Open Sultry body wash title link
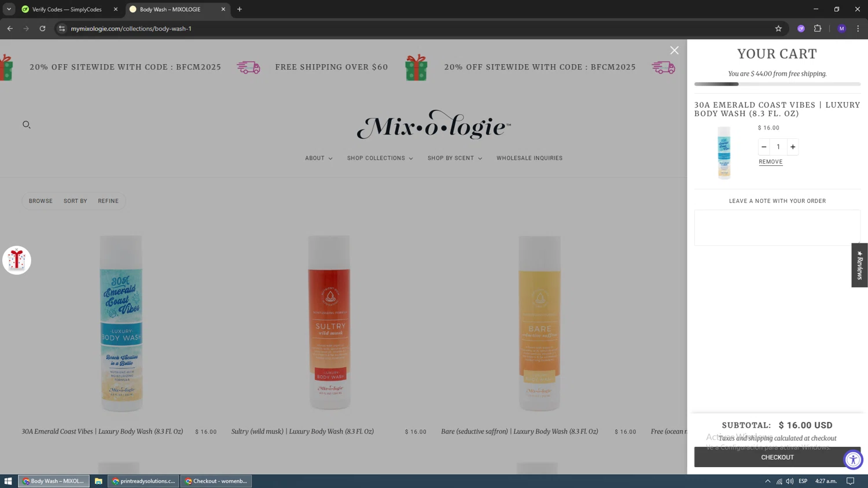Viewport: 868px width, 488px height. click(303, 431)
